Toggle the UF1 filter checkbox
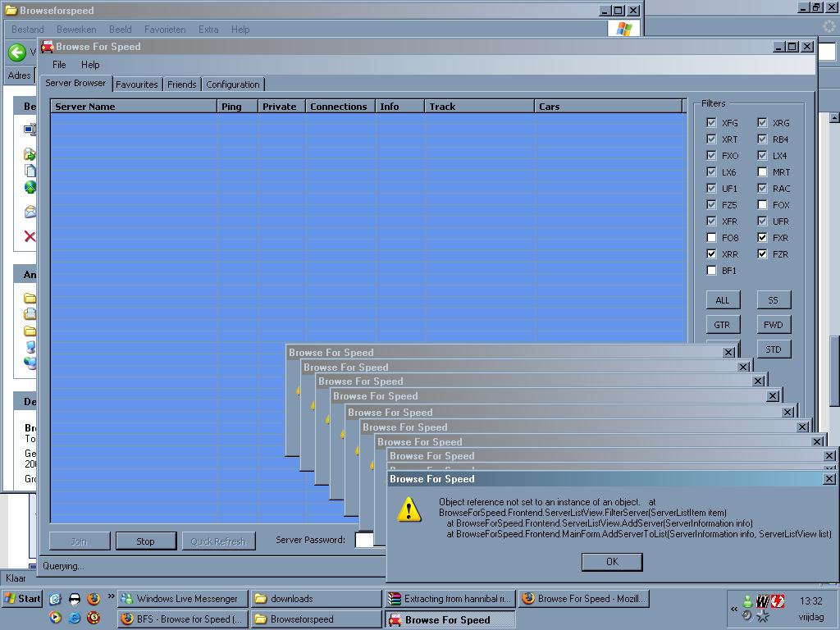840x630 pixels. [711, 189]
